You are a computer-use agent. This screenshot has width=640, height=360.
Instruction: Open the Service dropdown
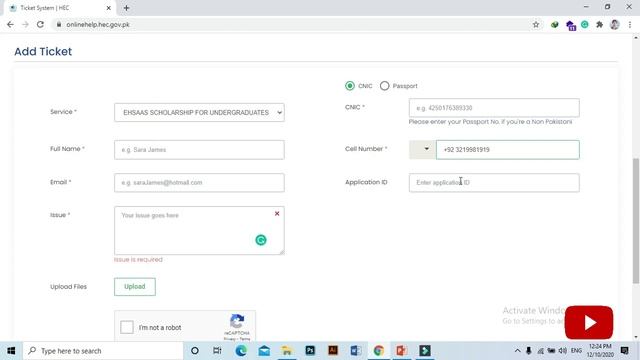[199, 112]
